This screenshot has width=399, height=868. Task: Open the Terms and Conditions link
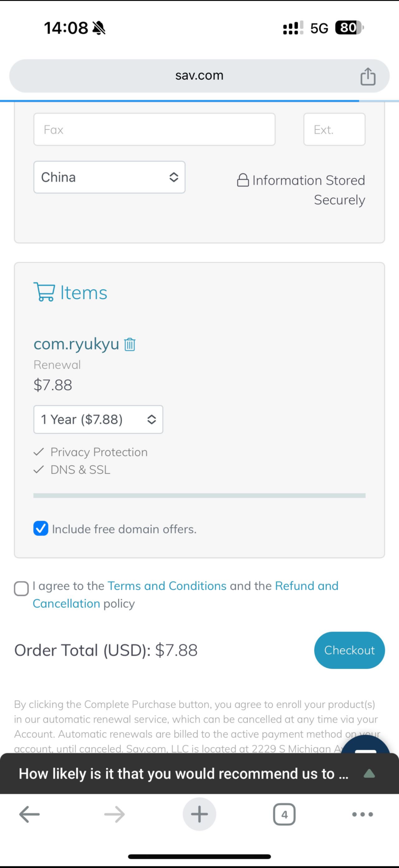click(x=167, y=586)
